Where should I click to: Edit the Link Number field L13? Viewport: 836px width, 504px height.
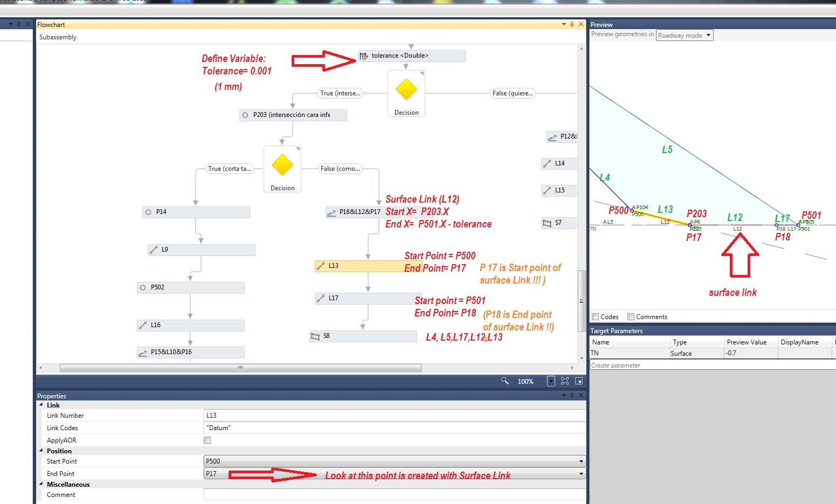[395, 416]
